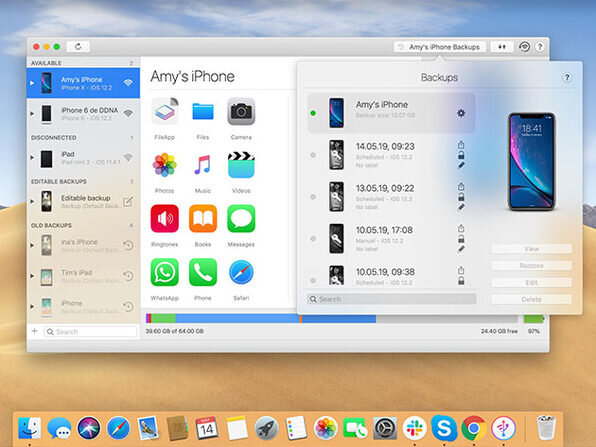
Task: Open backup settings gear for Amy's iPhone
Action: tap(461, 113)
